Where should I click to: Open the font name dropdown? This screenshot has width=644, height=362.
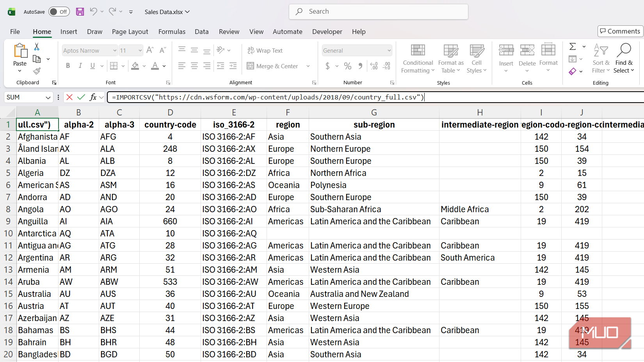click(x=115, y=50)
